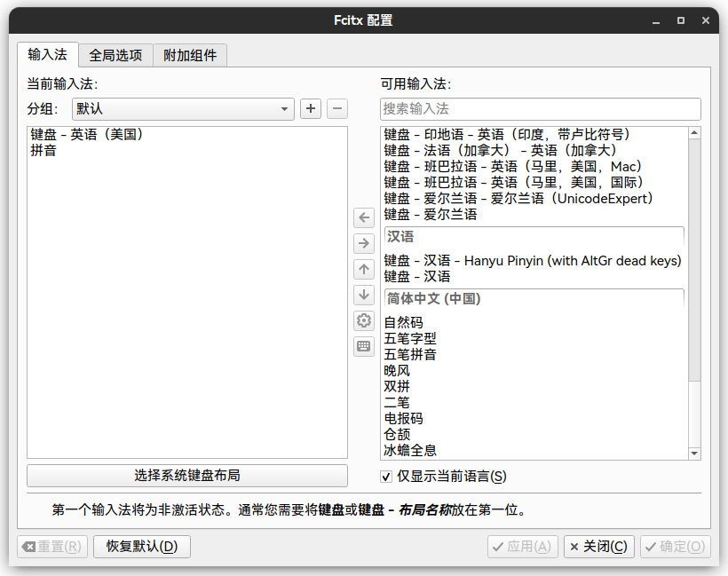Collapse the 简体中文 (中国) group header

pyautogui.click(x=533, y=299)
